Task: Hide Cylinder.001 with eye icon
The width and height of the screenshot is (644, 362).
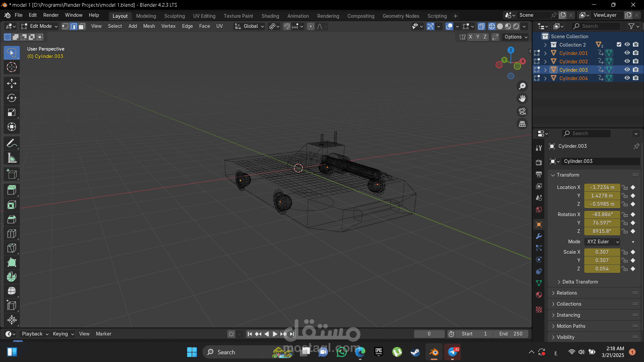Action: (627, 53)
